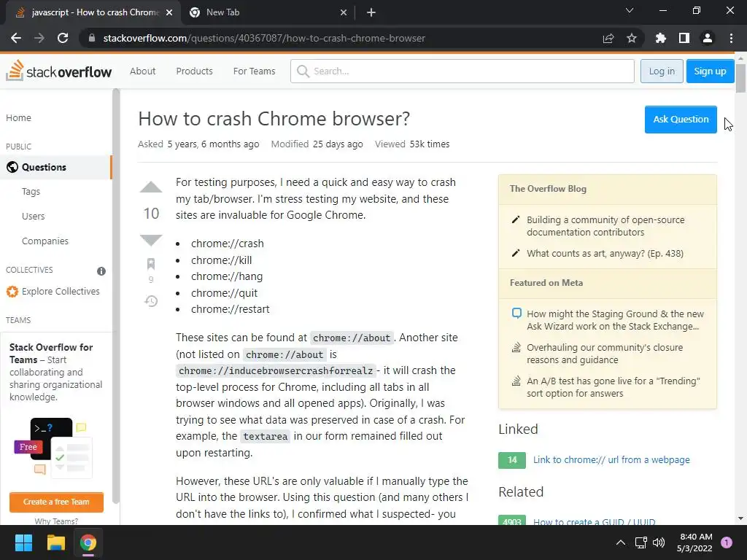Screen dimensions: 747x560
Task: Click the left sidebar scrollbar
Action: click(x=115, y=296)
